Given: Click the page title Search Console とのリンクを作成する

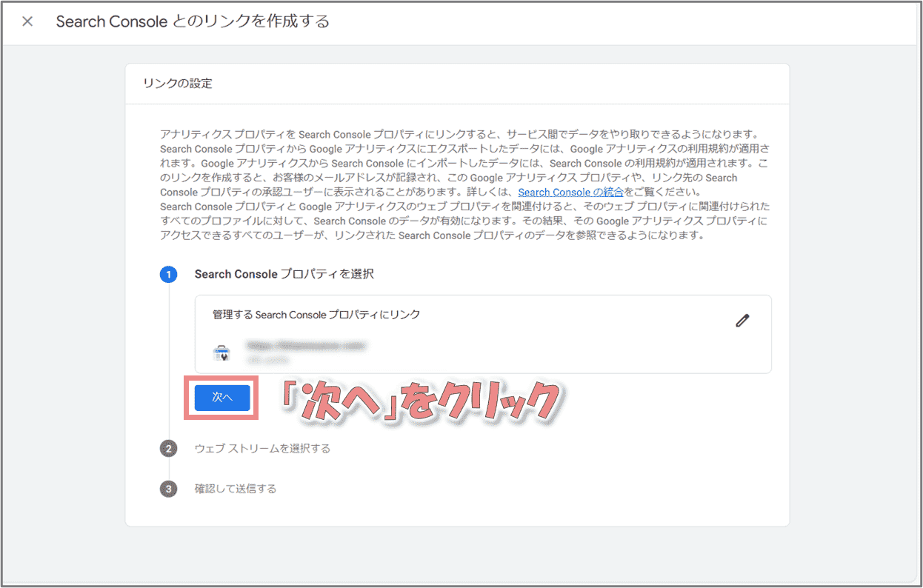Looking at the screenshot, I should coord(193,21).
